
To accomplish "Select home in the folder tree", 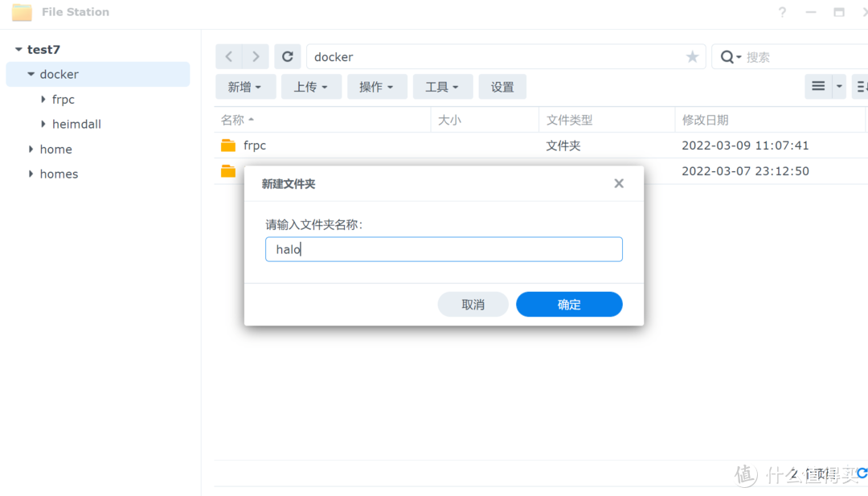I will tap(56, 149).
